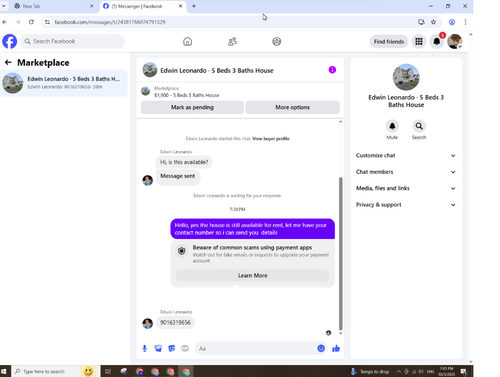Image resolution: width=500 pixels, height=377 pixels.
Task: Click the More options button
Action: [292, 107]
